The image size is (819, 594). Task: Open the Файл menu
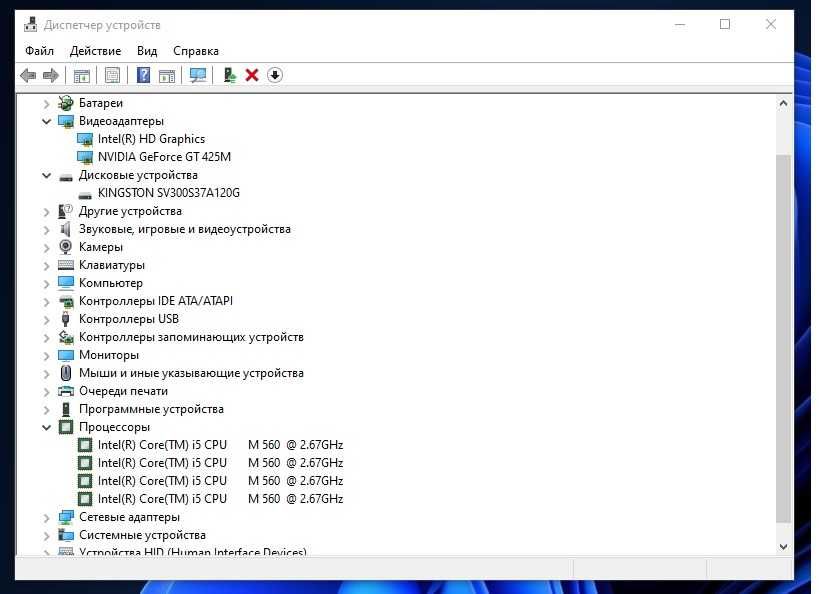click(x=40, y=51)
